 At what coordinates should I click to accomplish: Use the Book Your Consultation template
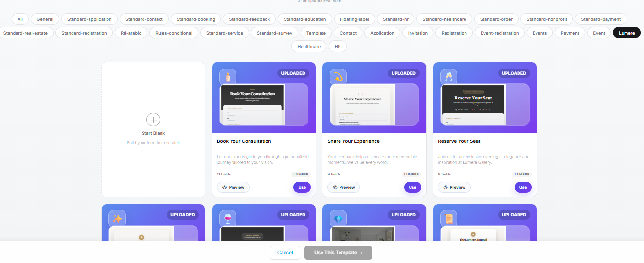302,187
